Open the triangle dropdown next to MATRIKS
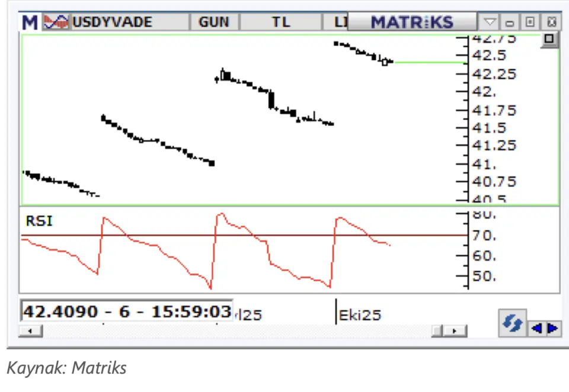Screen dimensions: 569x392 (490, 23)
